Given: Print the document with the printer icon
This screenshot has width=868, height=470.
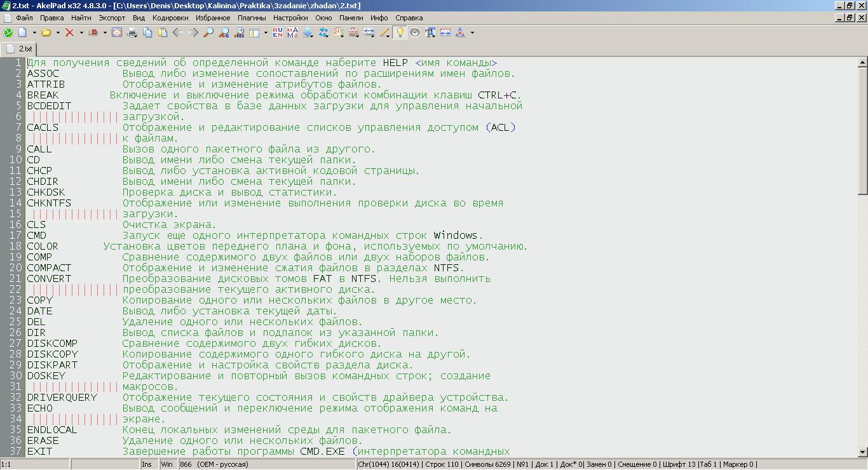Looking at the screenshot, I should pyautogui.click(x=132, y=32).
